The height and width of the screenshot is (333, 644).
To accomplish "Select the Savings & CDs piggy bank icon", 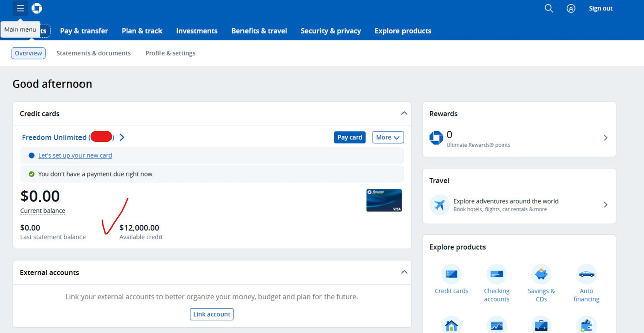I will click(x=541, y=274).
